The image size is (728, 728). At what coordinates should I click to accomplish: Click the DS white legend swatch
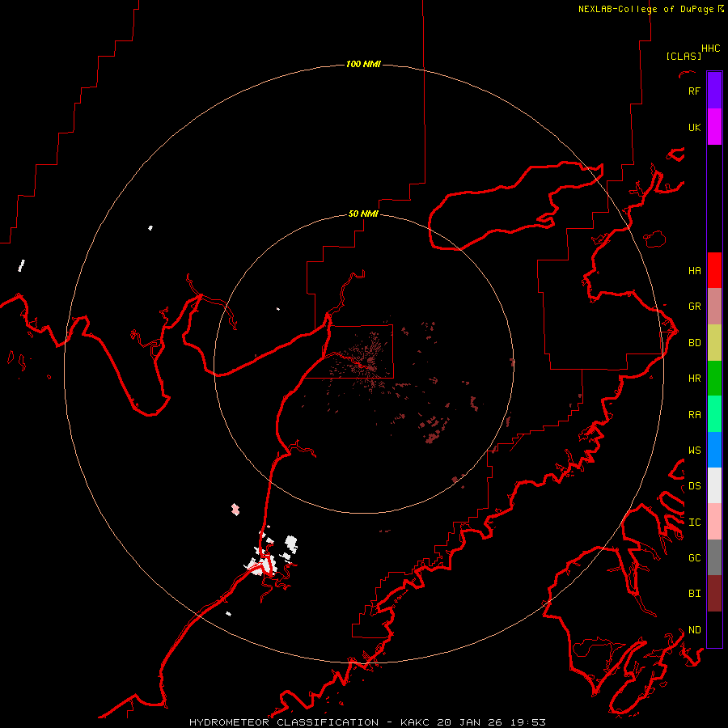coord(714,485)
